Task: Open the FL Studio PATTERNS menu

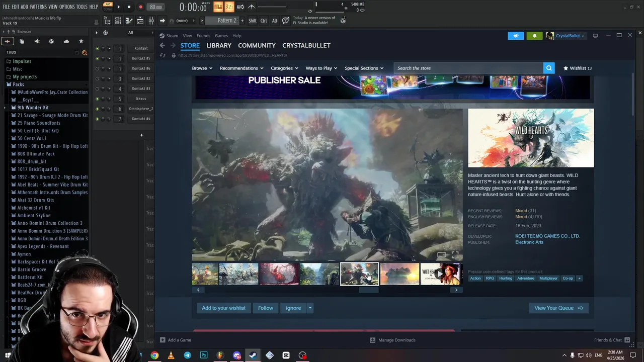Action: 38,7
